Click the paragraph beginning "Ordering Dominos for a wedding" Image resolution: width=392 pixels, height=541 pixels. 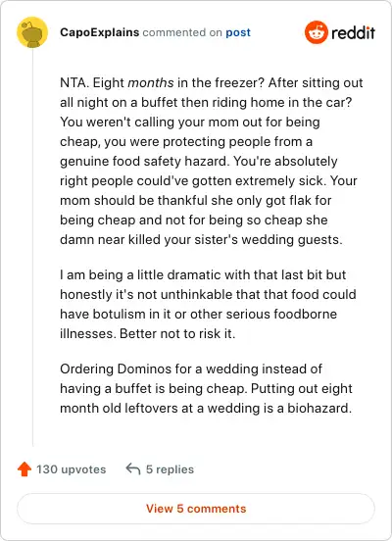coord(206,388)
